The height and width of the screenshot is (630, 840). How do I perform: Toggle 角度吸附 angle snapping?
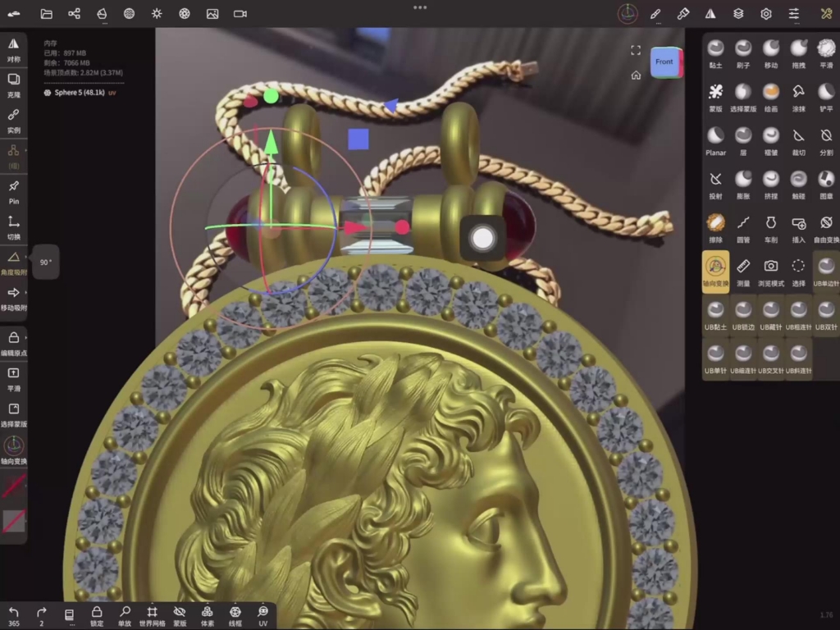coord(14,263)
